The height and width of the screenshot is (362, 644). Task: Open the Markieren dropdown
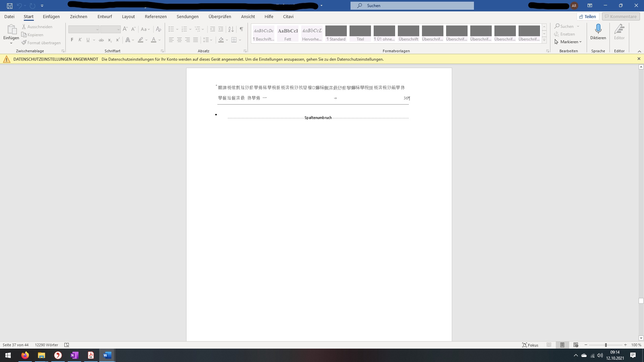(x=568, y=42)
